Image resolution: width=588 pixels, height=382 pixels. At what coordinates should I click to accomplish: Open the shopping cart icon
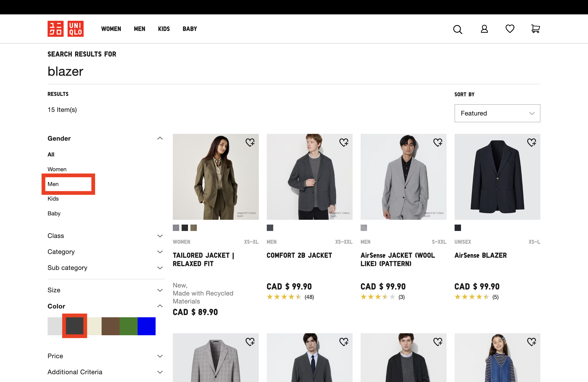[535, 29]
